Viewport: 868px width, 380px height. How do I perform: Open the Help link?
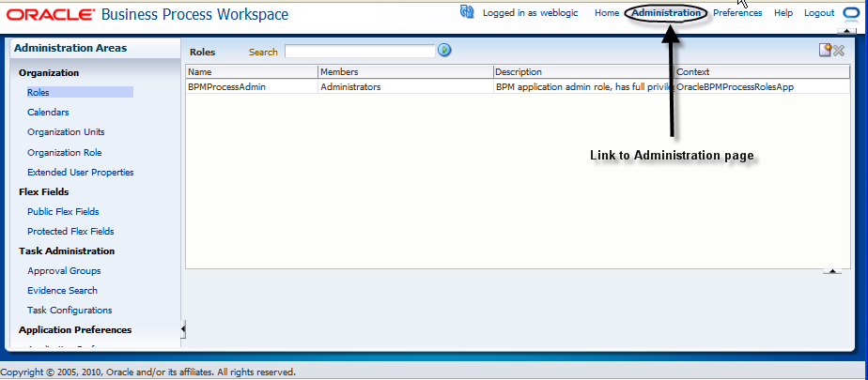pos(783,13)
